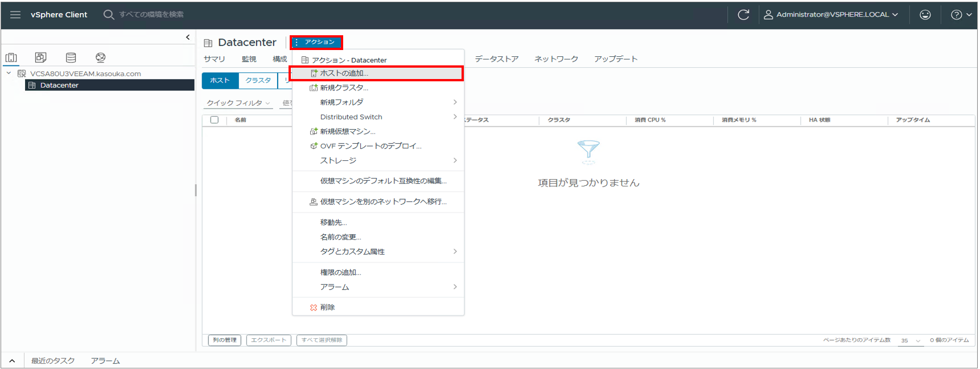980x369 pixels.
Task: Click the Datacenter title icon in header
Action: [x=208, y=43]
